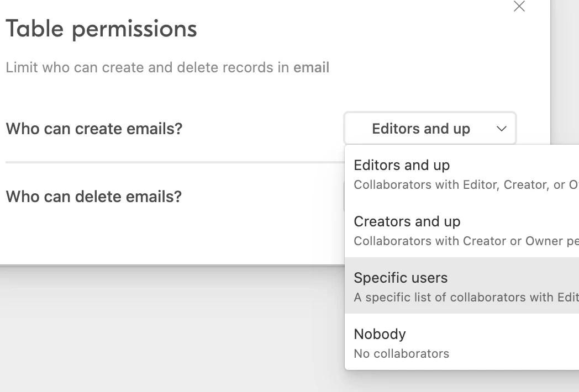Viewport: 579px width, 392px height.
Task: Select the "Specific users" option
Action: point(461,285)
